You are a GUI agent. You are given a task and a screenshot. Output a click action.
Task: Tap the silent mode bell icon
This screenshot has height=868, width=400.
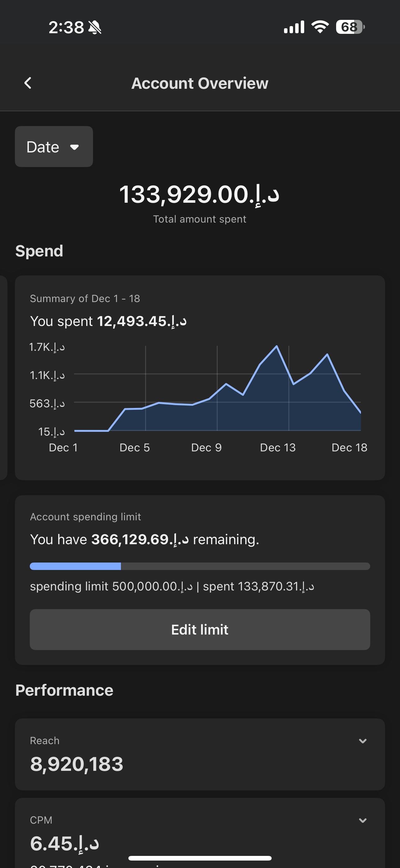[x=95, y=27]
